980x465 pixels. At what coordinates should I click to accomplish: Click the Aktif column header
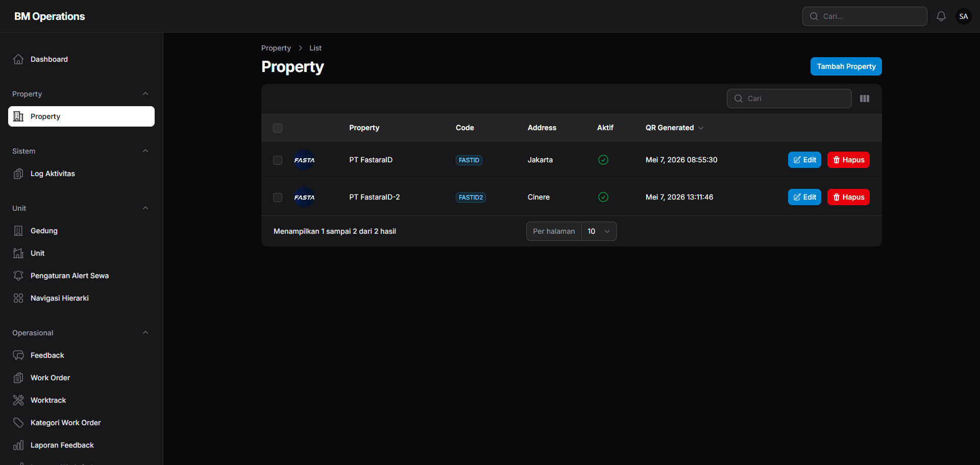pos(605,128)
